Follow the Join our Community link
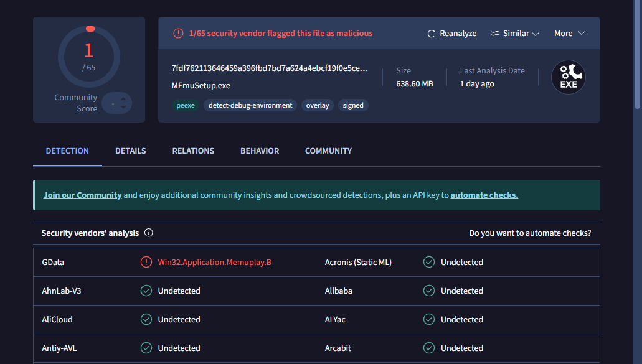This screenshot has height=364, width=642. coord(82,195)
